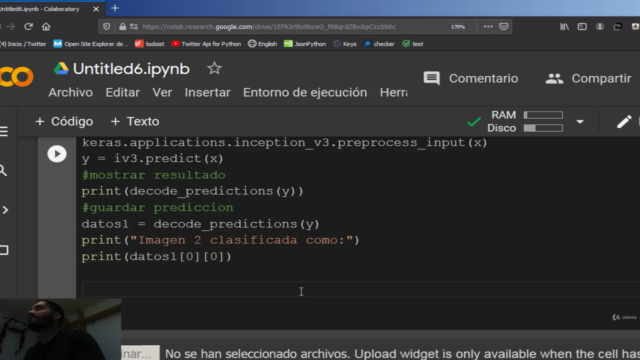Open the Twitter Api for Python bookmark

click(206, 44)
